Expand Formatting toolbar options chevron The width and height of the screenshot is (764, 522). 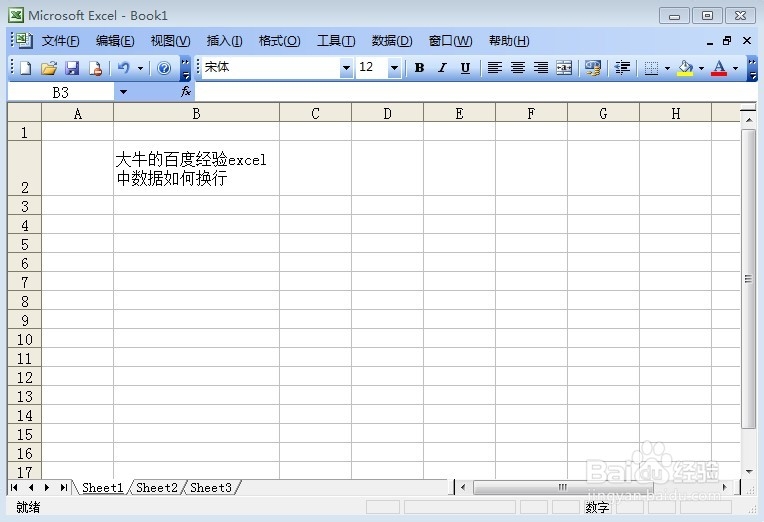[x=753, y=68]
